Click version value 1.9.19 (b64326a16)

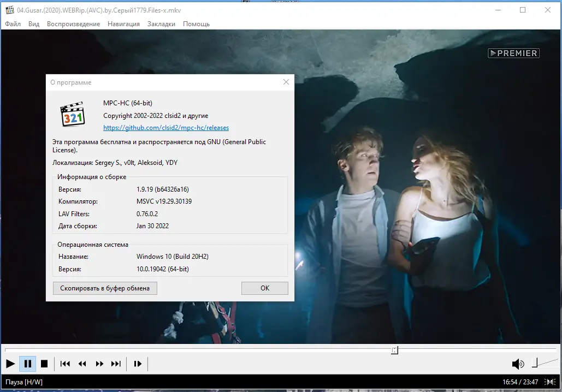point(163,189)
